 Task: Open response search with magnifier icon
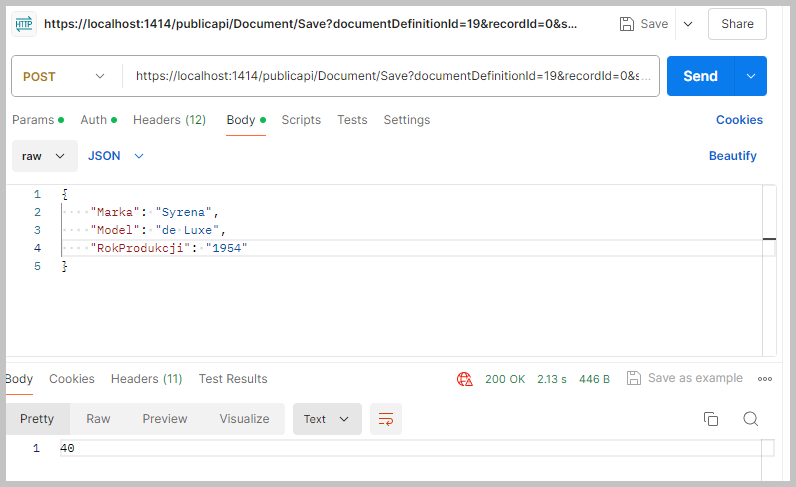750,419
